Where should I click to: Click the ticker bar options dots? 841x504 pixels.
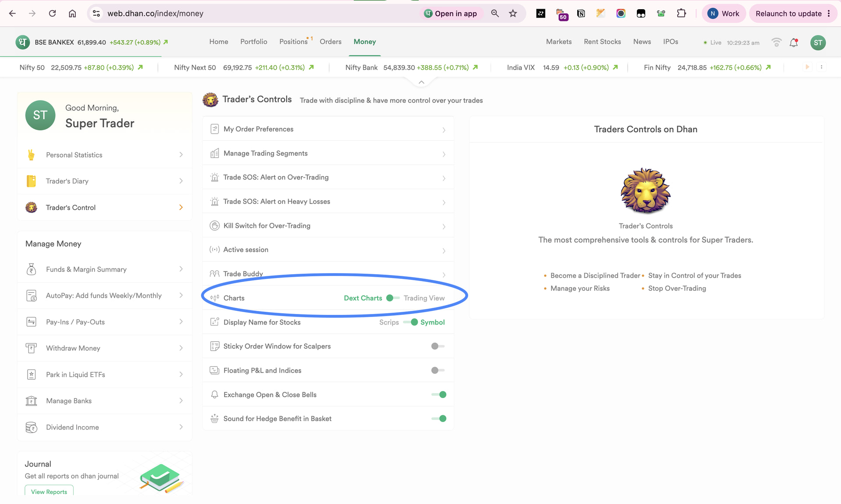pos(822,67)
